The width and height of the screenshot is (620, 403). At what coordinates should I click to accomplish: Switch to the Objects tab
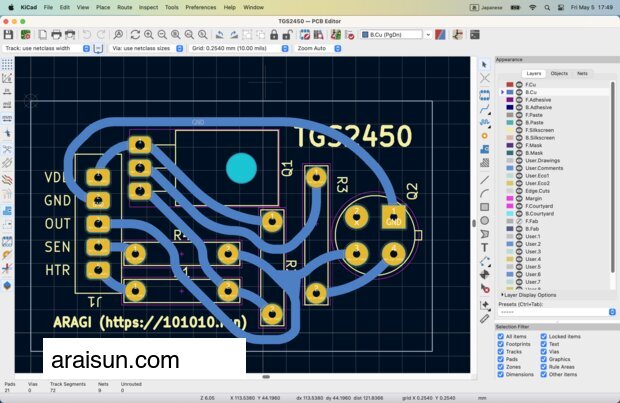pos(559,74)
